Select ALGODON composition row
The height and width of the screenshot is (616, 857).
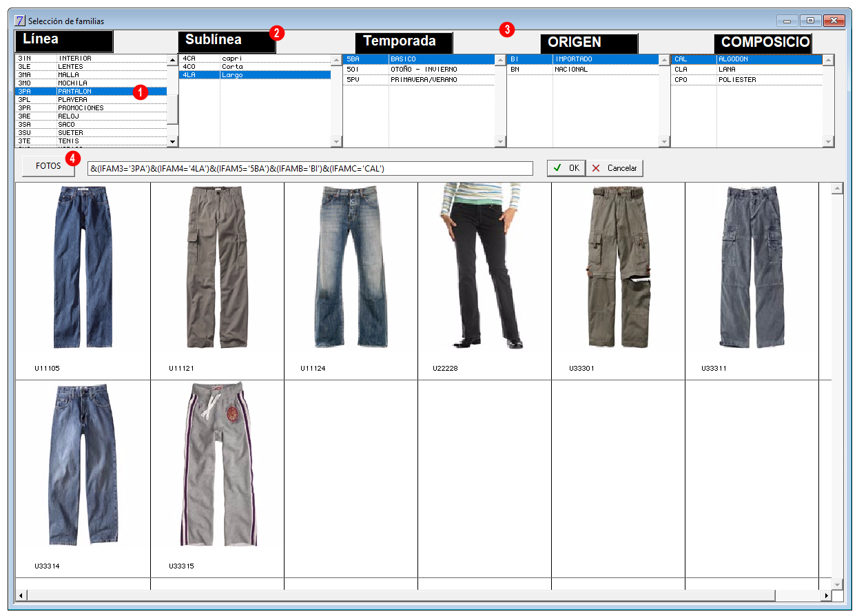747,59
